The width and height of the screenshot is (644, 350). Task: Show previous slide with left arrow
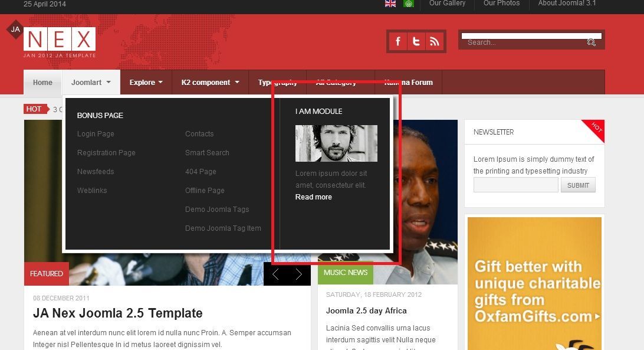(x=275, y=274)
